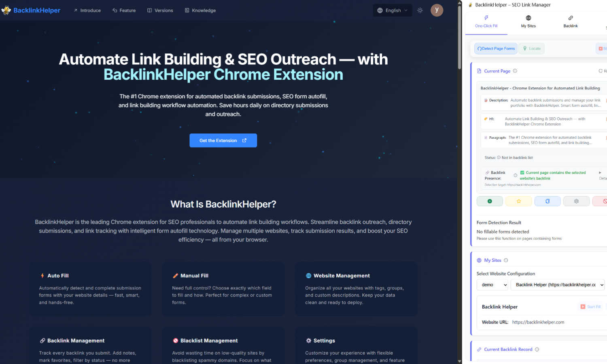Viewport: 607px width, 364px height.
Task: Open the 'demo' group dropdown
Action: 492,285
